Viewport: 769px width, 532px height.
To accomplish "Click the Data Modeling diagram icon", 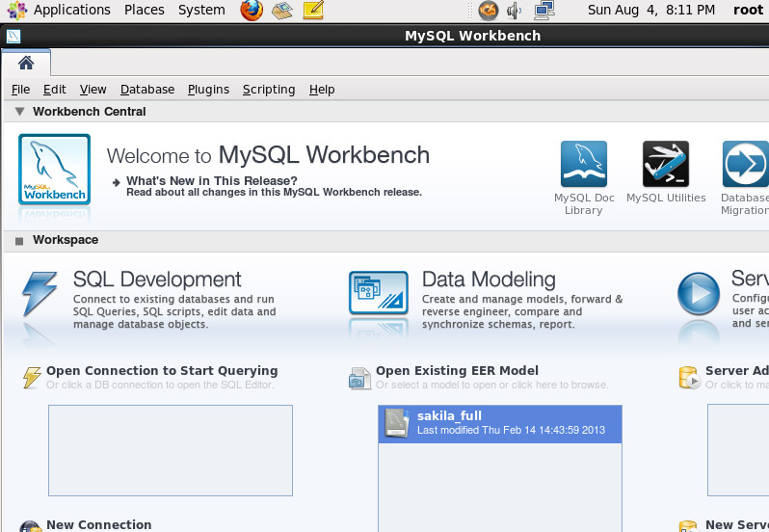I will coord(378,293).
